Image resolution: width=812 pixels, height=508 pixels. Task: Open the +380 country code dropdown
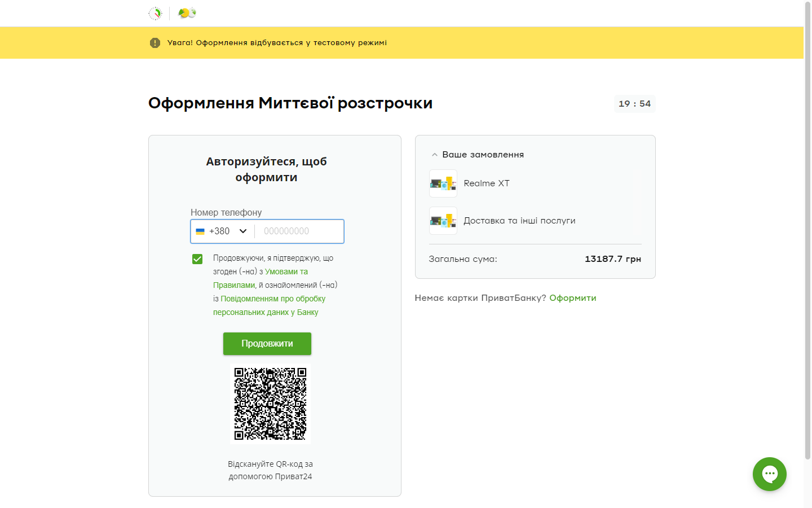click(x=222, y=231)
